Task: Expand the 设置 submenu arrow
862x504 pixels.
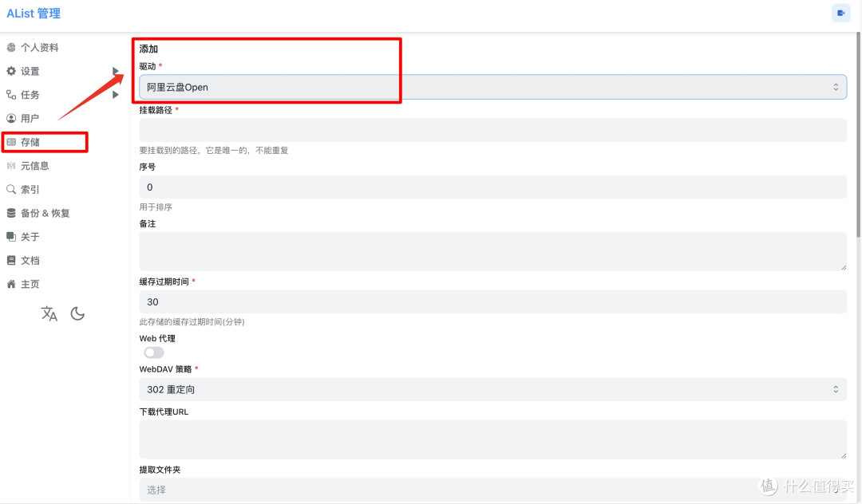Action: point(116,71)
